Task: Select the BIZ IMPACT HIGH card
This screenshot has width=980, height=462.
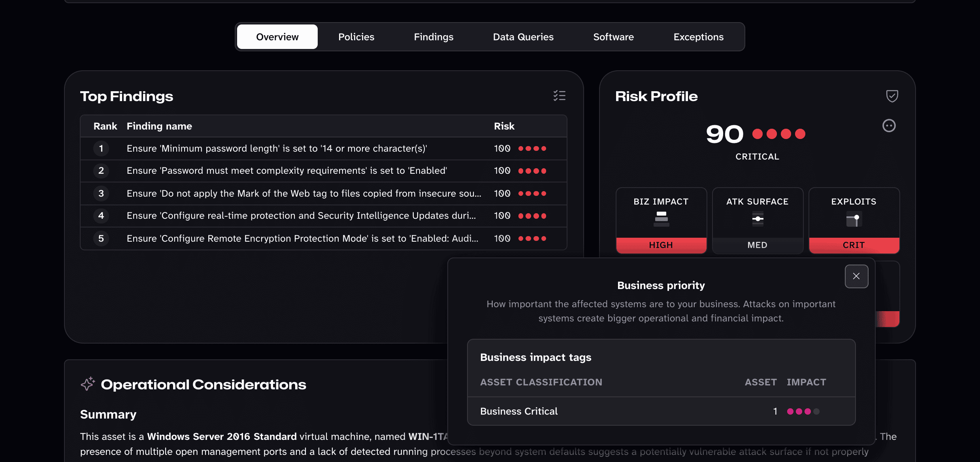Action: click(x=661, y=220)
